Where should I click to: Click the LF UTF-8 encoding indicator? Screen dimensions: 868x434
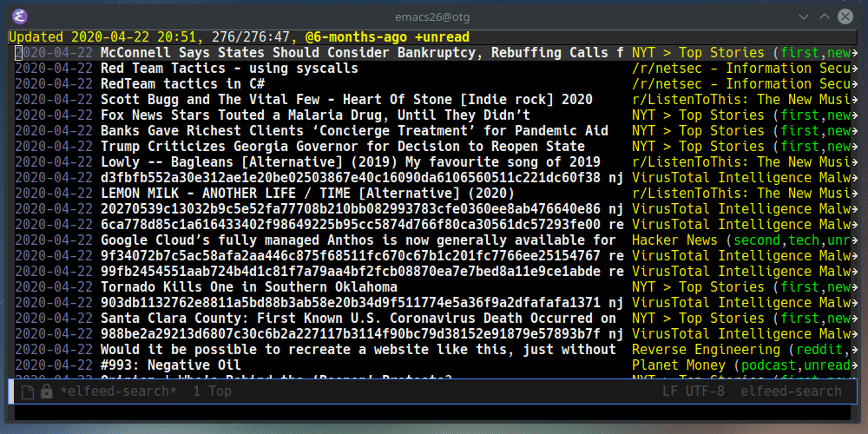[x=693, y=391]
